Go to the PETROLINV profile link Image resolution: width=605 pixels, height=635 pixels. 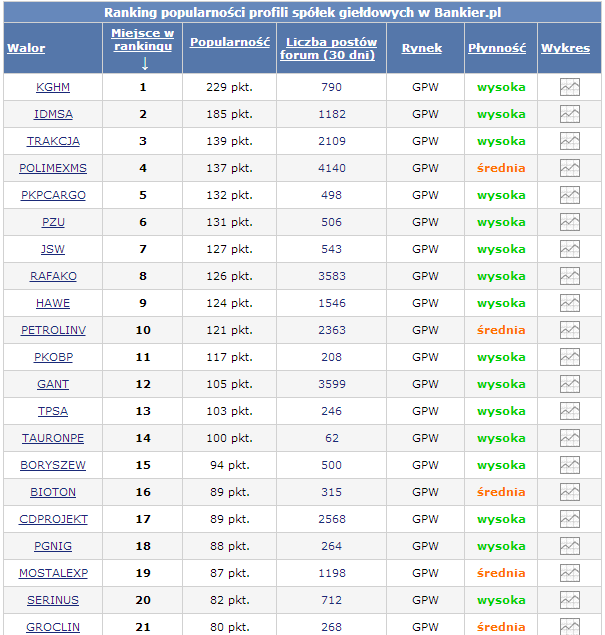[53, 330]
